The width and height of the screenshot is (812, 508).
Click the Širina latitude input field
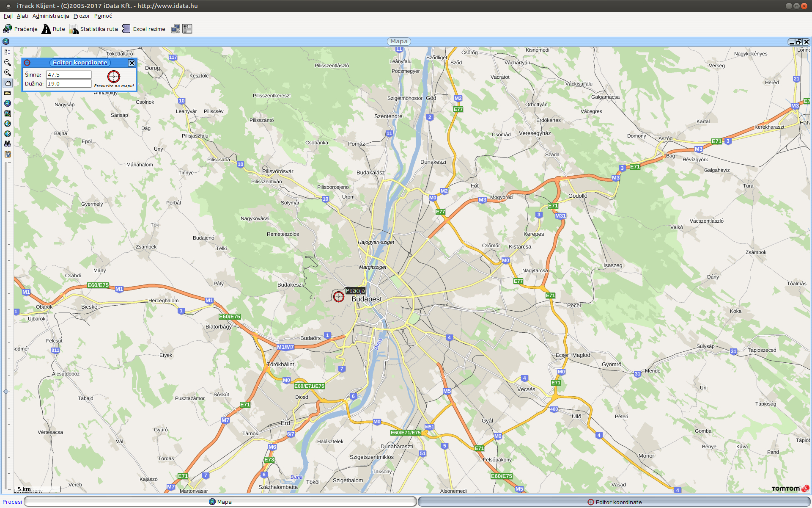point(69,75)
